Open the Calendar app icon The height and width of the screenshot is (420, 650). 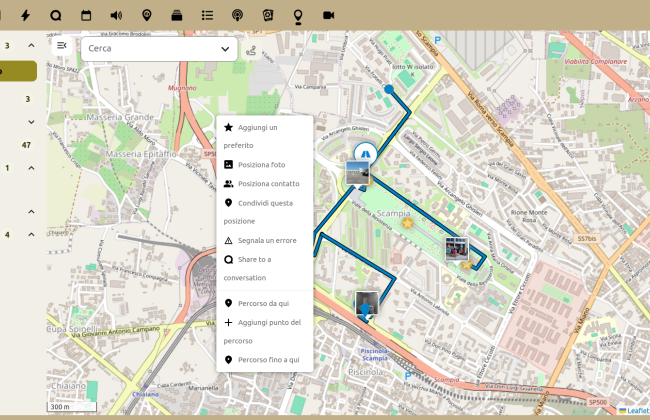[x=86, y=15]
